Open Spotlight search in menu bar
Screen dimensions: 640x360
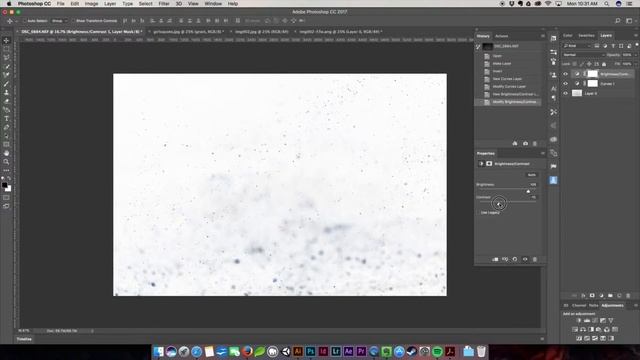607,4
